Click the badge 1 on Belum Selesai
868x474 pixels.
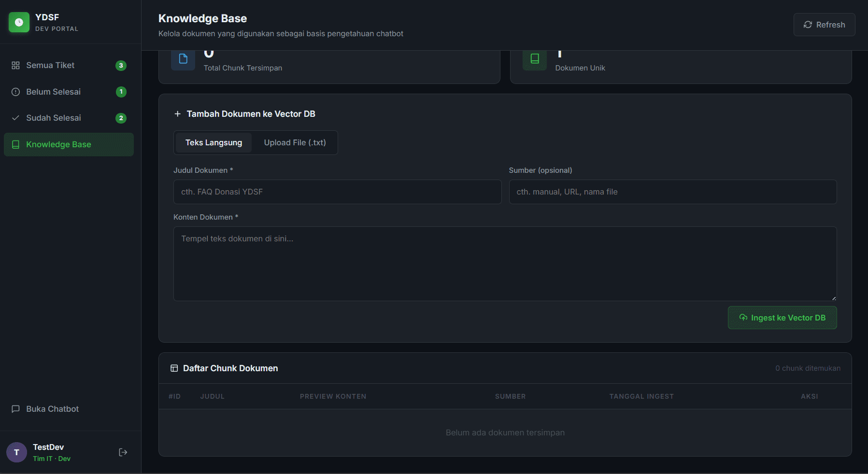click(x=121, y=92)
